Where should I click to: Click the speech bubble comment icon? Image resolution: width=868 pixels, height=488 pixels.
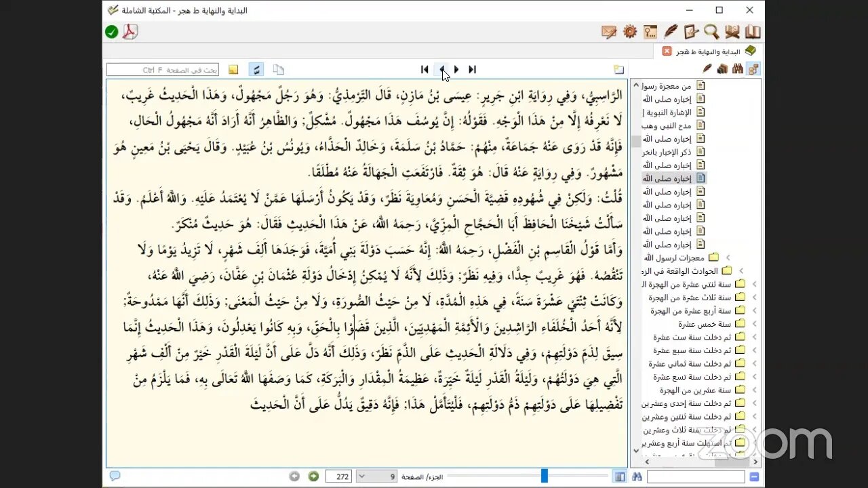(x=115, y=476)
